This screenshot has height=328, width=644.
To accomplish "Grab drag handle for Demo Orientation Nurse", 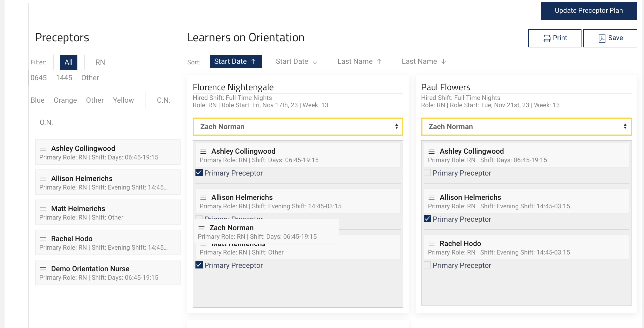I will click(x=43, y=269).
